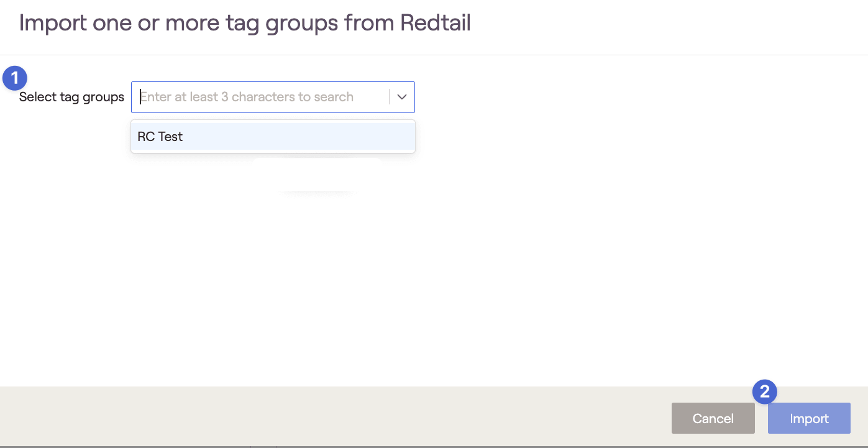This screenshot has width=868, height=448.
Task: Expand the tag groups dropdown chevron
Action: (402, 97)
